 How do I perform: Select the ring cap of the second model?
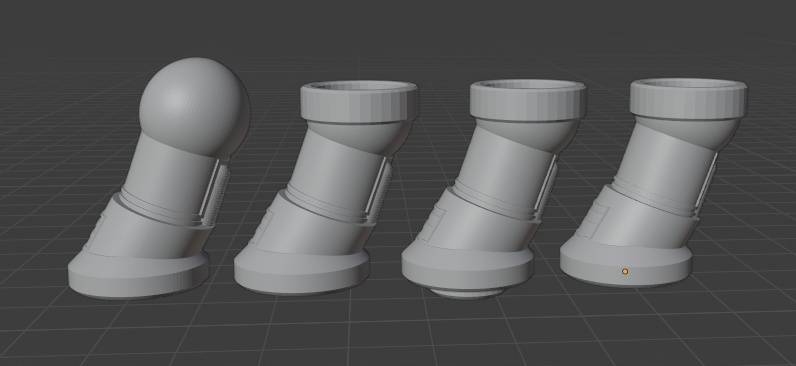pos(359,102)
